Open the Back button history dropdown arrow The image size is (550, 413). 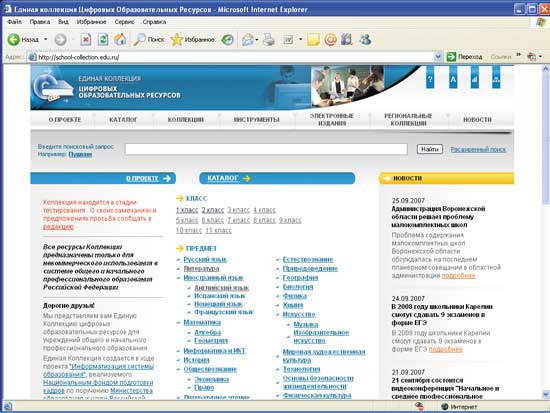click(x=46, y=39)
